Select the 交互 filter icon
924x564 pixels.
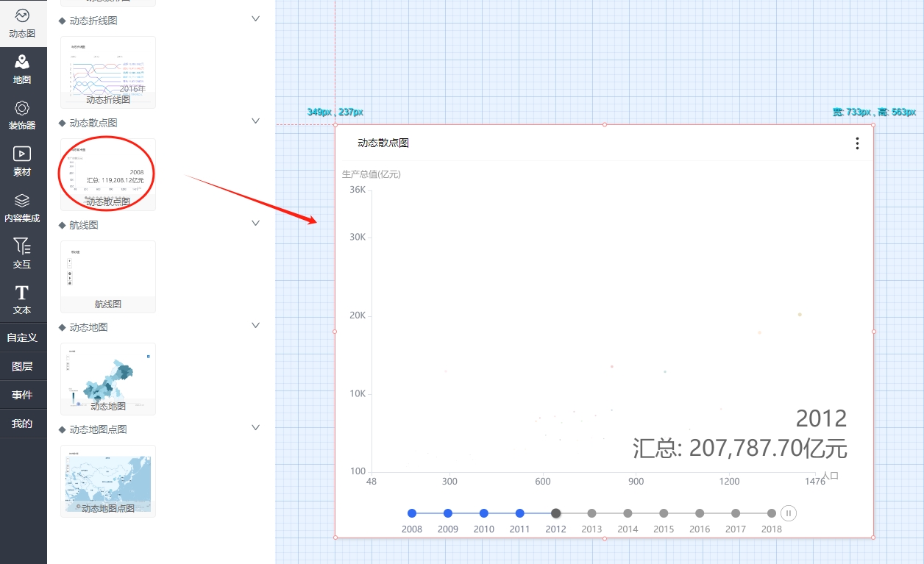[22, 253]
